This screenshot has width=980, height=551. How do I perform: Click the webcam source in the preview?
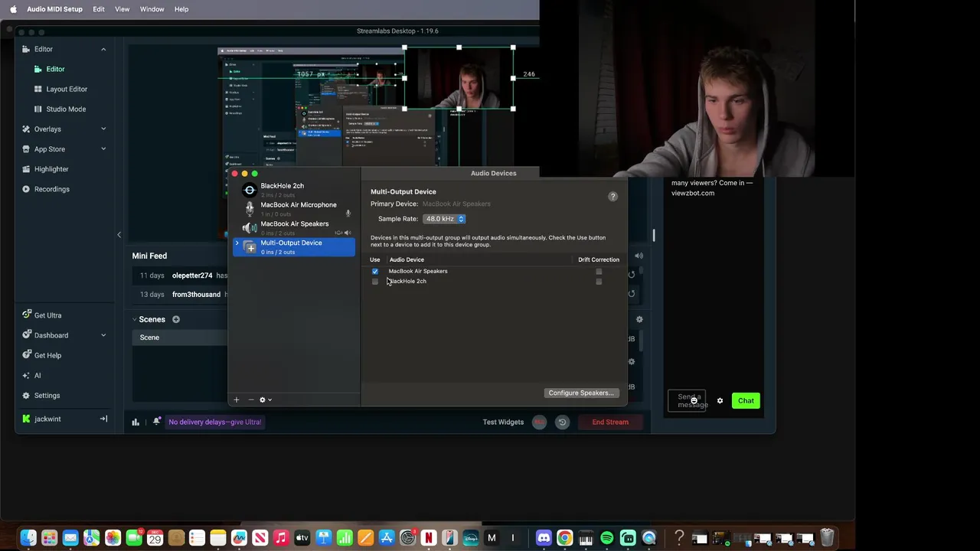click(459, 78)
